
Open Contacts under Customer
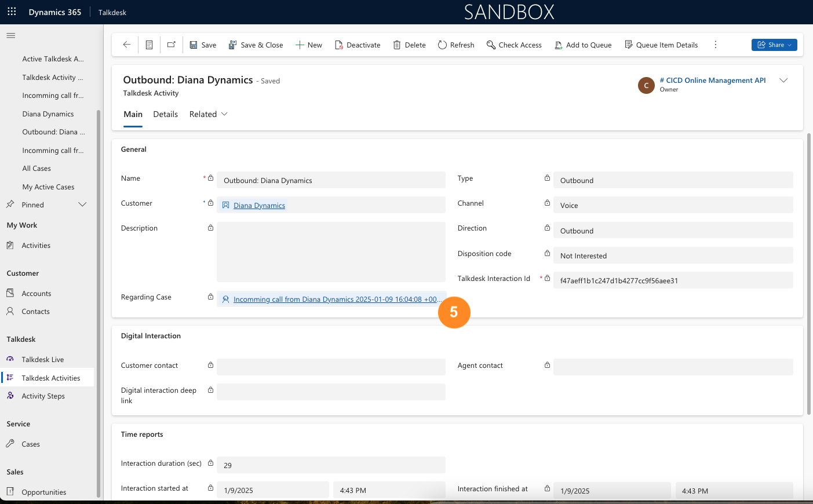(35, 312)
